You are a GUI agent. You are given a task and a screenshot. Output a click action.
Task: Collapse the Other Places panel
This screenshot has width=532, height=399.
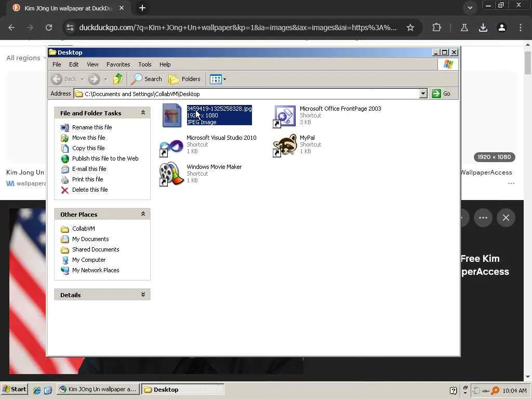[x=143, y=214]
